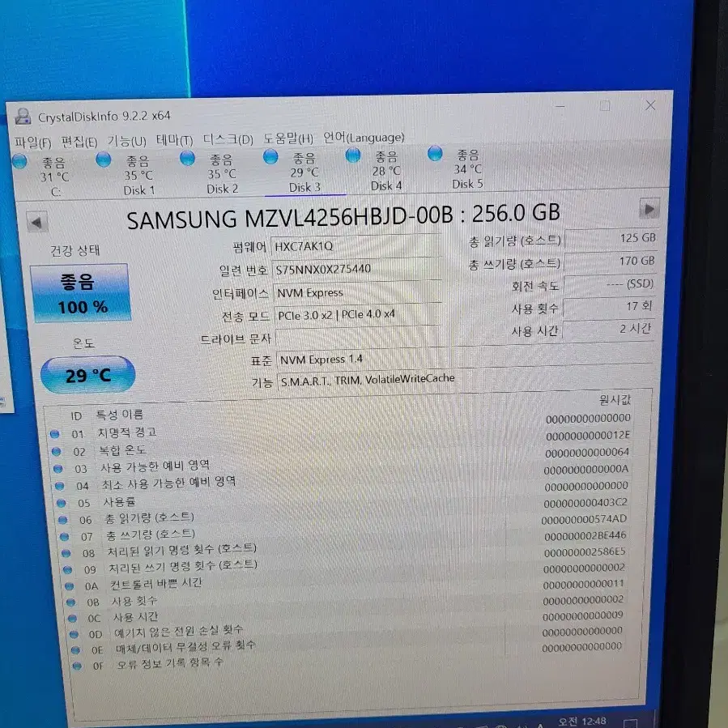The height and width of the screenshot is (728, 728).
Task: Open the 파일(F) menu
Action: (x=32, y=143)
